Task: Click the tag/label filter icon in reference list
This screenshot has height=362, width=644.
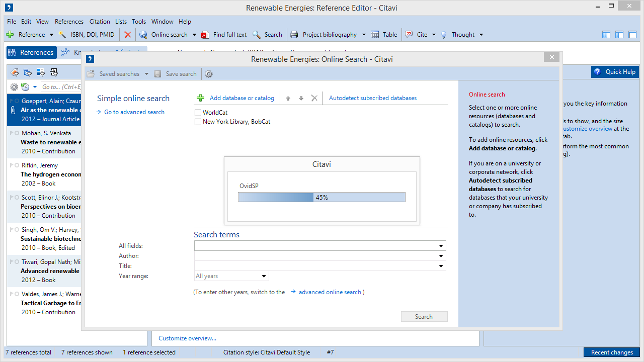Action: point(14,72)
